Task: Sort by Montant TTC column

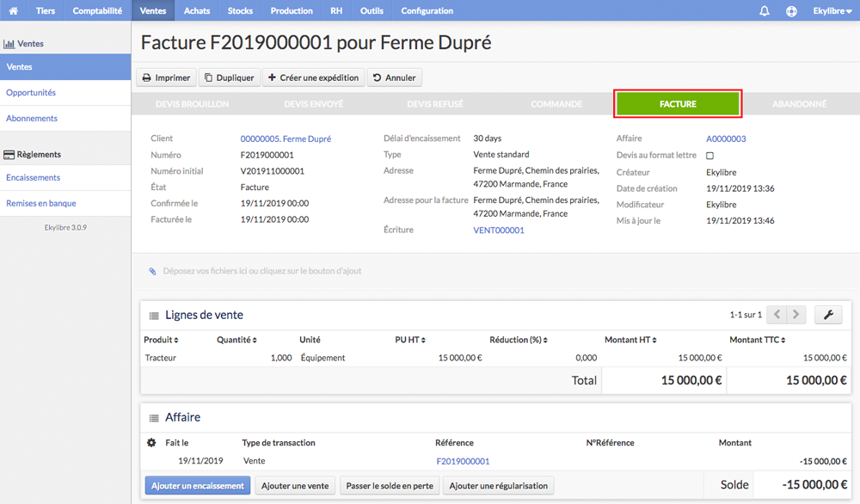Action: (758, 340)
